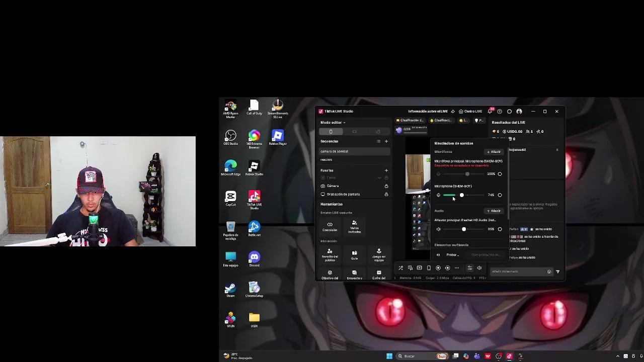
Task: Expand the Modo editor dropdown
Action: (333, 122)
